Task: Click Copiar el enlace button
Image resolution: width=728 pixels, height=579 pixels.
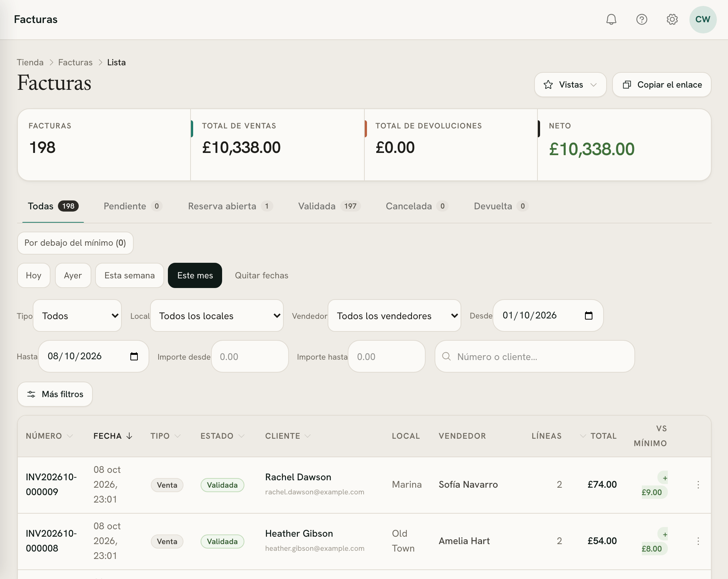Action: coord(662,85)
